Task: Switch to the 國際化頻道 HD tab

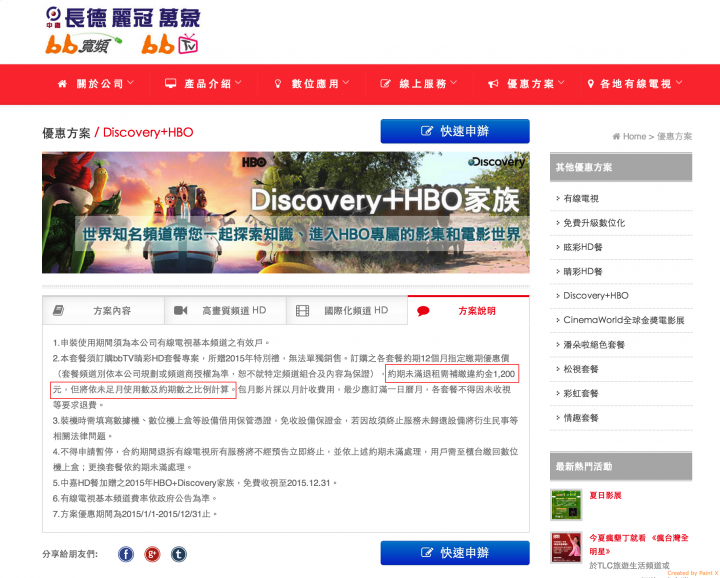Action: pyautogui.click(x=347, y=311)
